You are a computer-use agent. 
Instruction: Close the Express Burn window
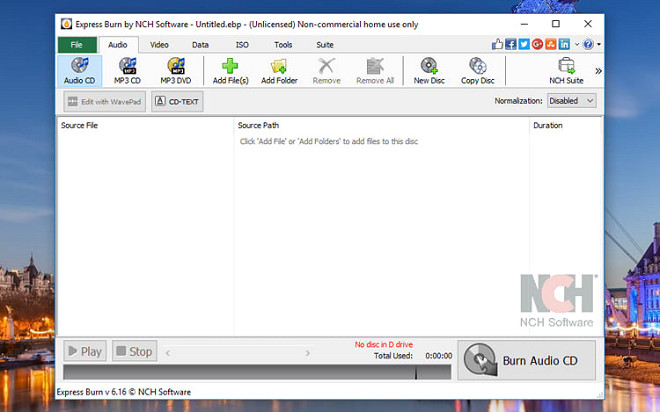[588, 24]
